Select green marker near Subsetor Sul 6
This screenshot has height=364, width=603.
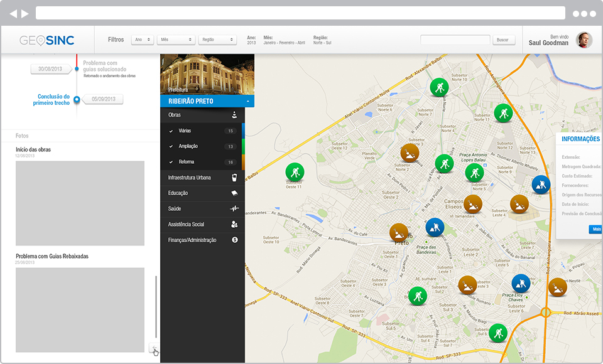(x=498, y=333)
